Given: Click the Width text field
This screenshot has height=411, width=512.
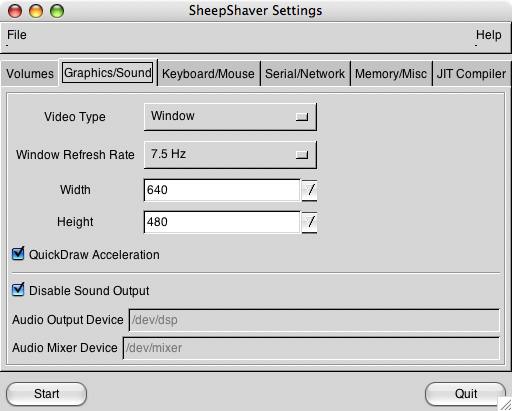Looking at the screenshot, I should click(x=222, y=190).
